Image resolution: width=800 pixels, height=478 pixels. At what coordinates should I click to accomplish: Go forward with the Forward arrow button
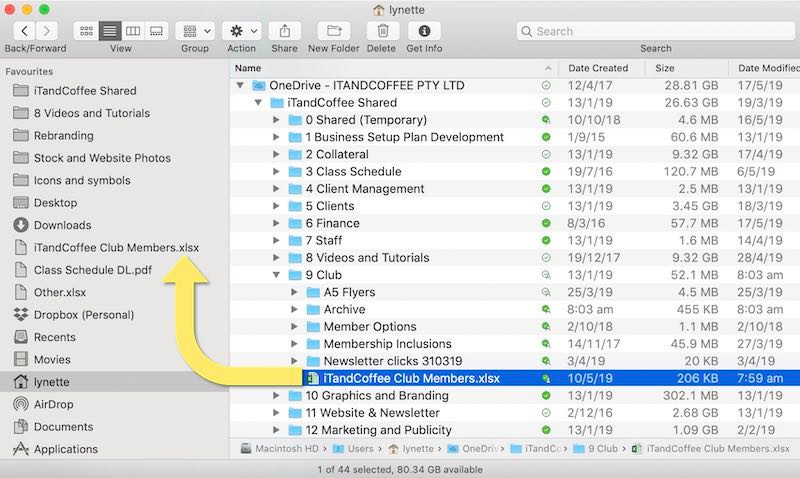pos(46,31)
